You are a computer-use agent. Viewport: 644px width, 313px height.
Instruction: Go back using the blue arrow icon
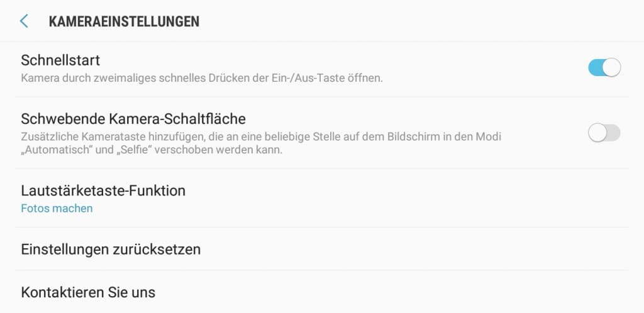coord(25,21)
